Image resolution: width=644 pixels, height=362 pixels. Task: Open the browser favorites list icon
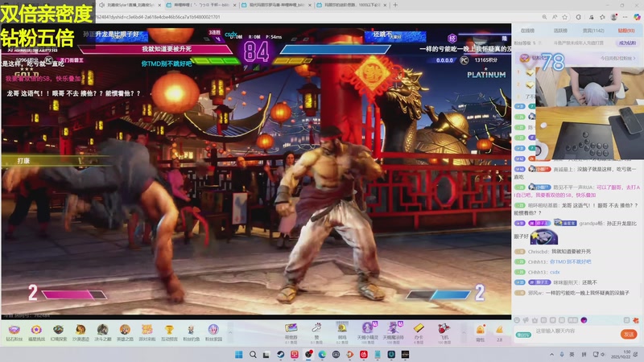[602, 17]
